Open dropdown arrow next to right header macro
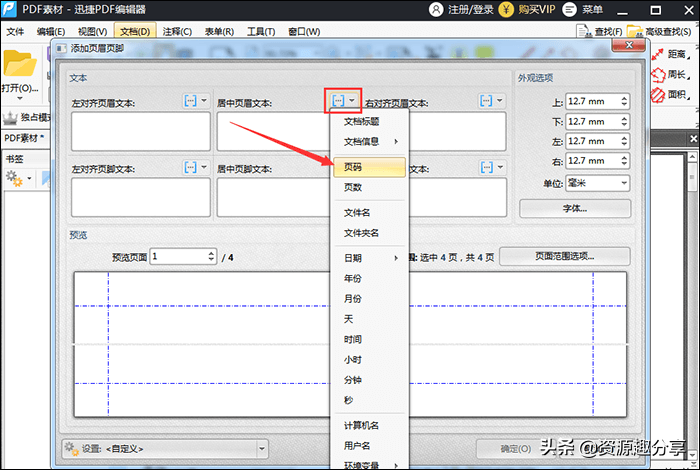The width and height of the screenshot is (700, 470). click(500, 101)
